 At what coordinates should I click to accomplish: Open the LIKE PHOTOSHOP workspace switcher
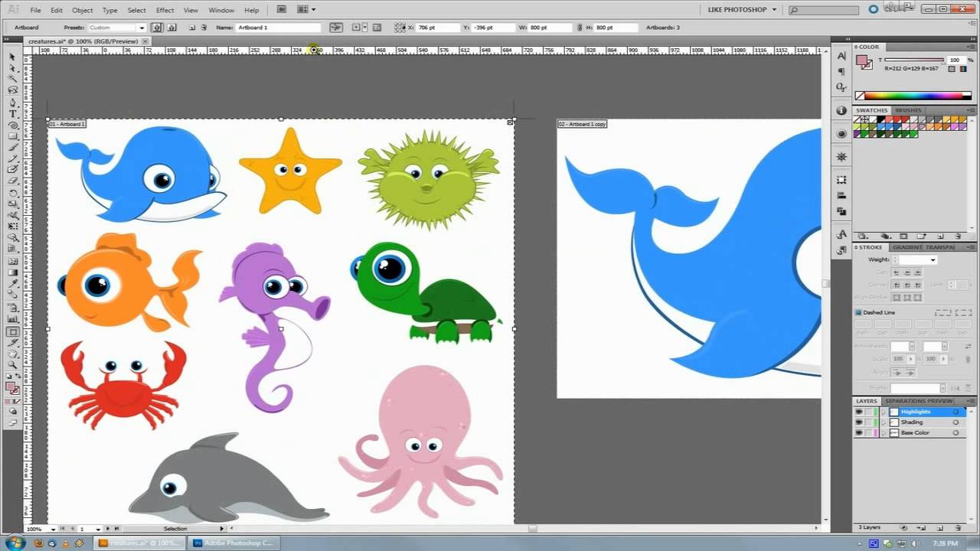pyautogui.click(x=744, y=10)
